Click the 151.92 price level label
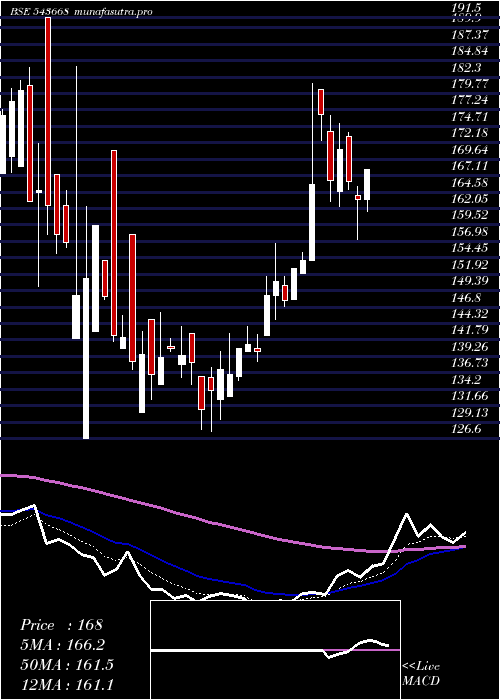The width and height of the screenshot is (500, 700). (x=472, y=264)
